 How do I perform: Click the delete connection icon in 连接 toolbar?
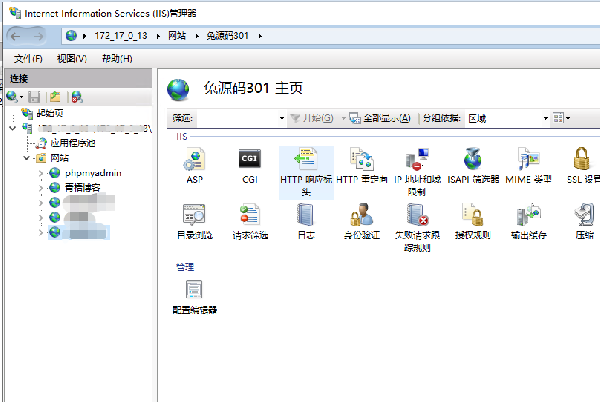(77, 97)
